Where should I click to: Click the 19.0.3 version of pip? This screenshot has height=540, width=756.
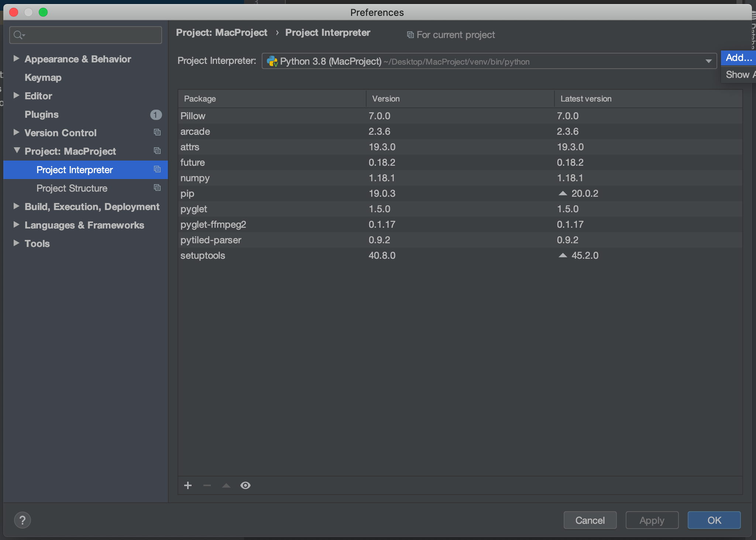click(382, 193)
